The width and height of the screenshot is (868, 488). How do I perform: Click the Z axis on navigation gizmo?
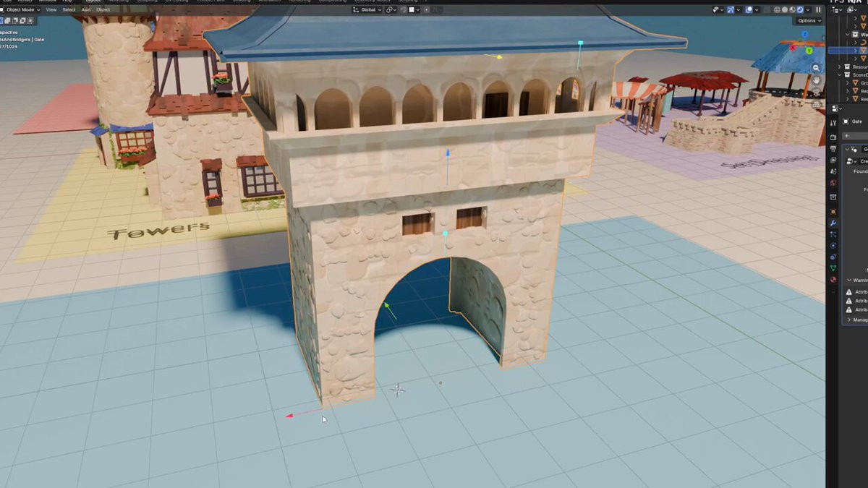805,34
